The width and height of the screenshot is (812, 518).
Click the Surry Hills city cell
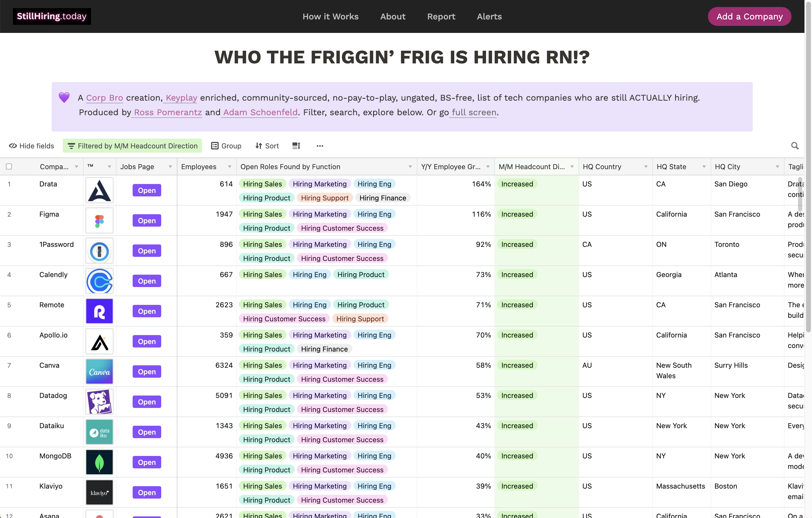pos(731,366)
